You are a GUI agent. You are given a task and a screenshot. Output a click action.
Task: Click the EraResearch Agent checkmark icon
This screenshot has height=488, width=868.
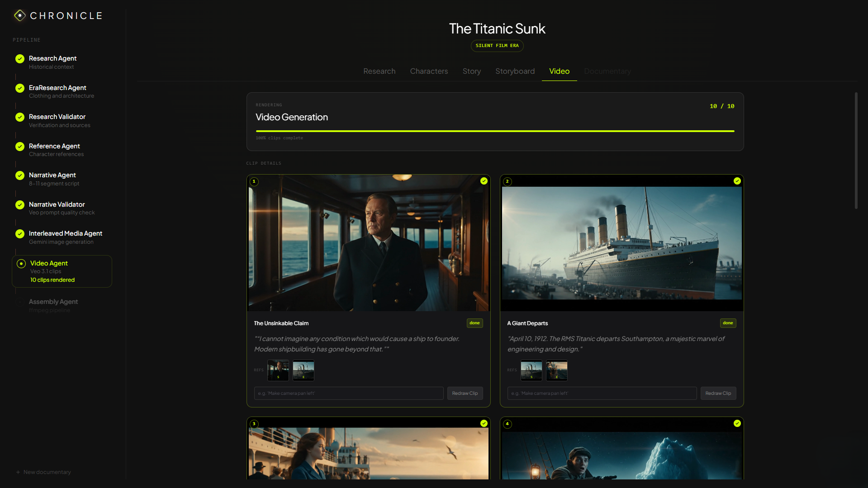(x=20, y=88)
